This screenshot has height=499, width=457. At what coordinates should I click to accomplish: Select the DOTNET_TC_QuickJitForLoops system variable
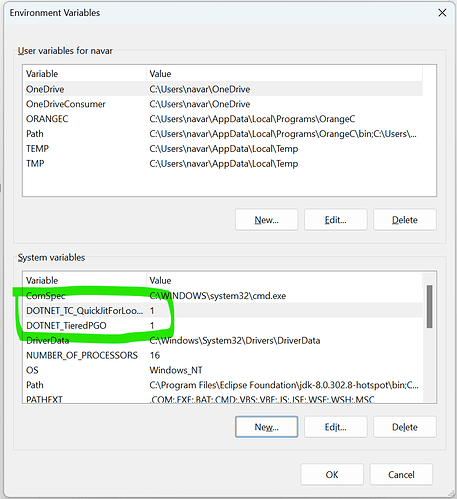click(x=224, y=311)
